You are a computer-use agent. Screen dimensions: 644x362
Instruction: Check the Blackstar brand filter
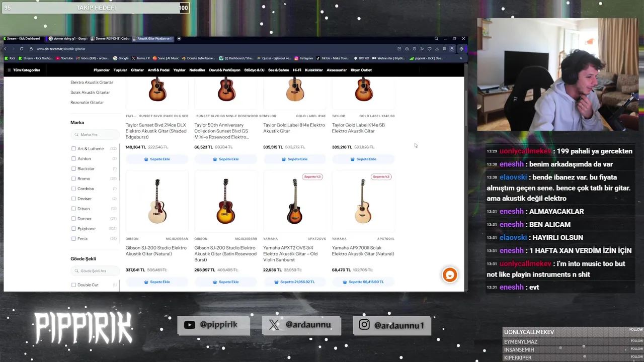(73, 169)
